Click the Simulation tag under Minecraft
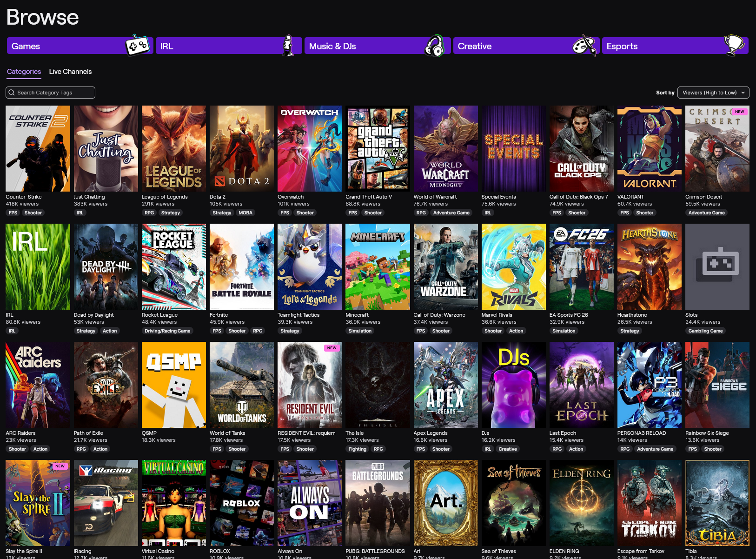Image resolution: width=756 pixels, height=559 pixels. coord(360,331)
